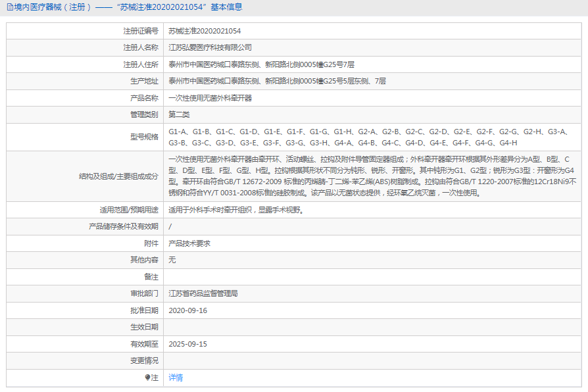Select the expiry date 2025-09-15
The image size is (588, 392).
[x=188, y=344]
